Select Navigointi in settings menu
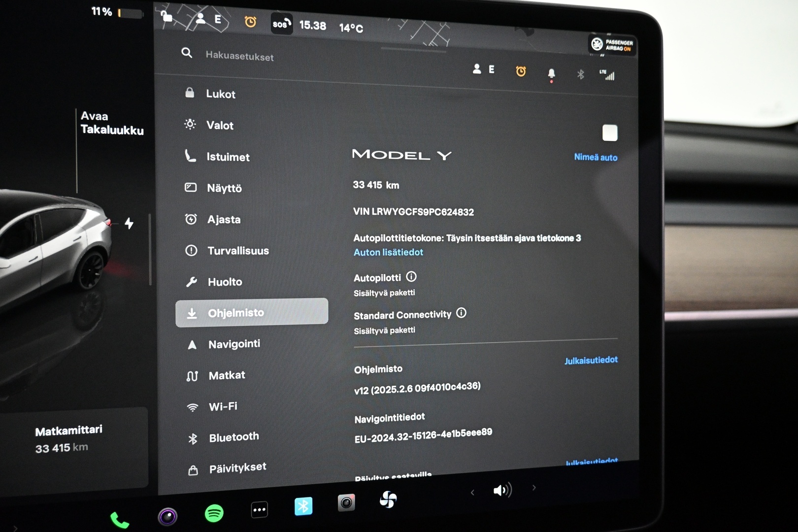798x532 pixels. [233, 344]
